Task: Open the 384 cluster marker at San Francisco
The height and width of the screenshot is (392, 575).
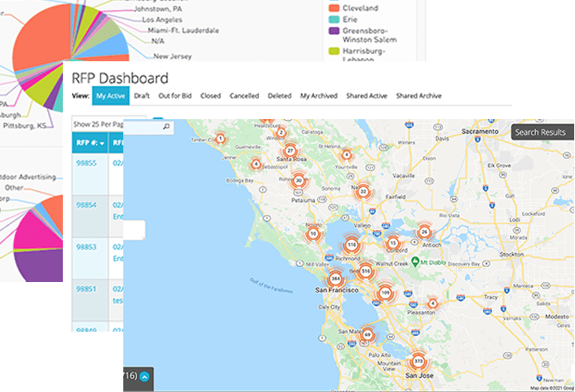Action: coord(336,279)
